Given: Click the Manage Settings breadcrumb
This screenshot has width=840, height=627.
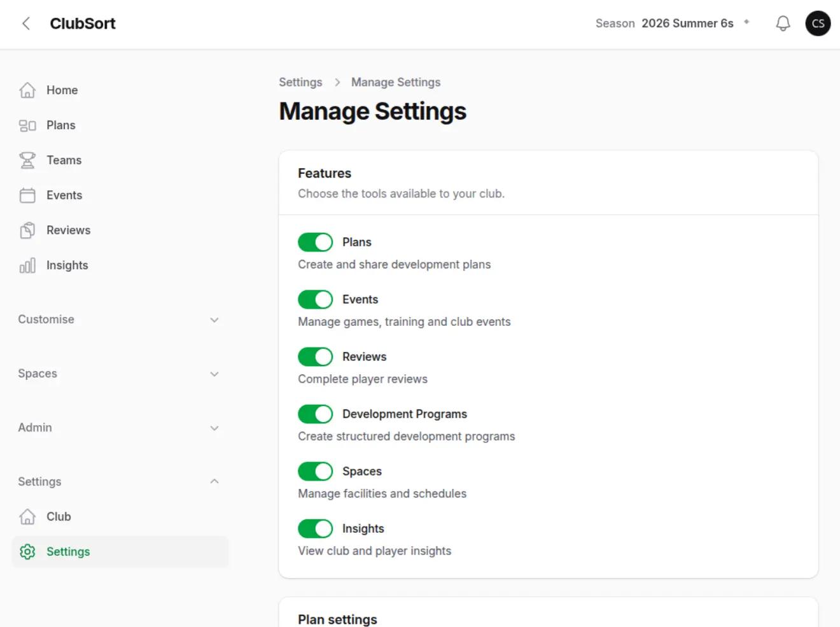Looking at the screenshot, I should click(x=396, y=82).
